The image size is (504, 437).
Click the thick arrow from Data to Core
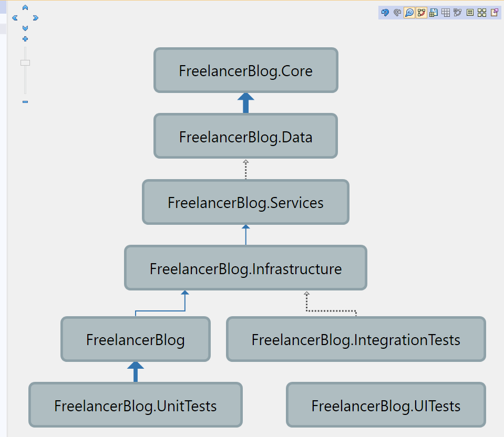click(246, 103)
